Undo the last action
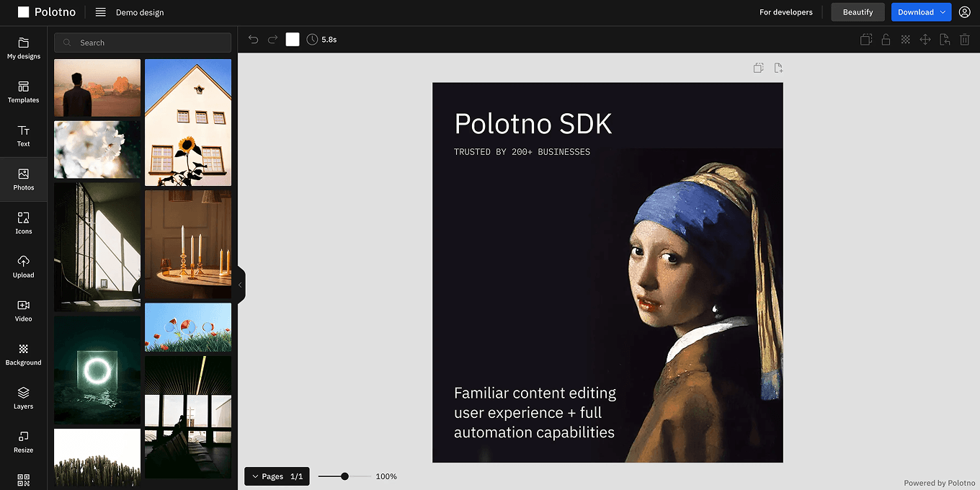The width and height of the screenshot is (980, 490). [253, 40]
